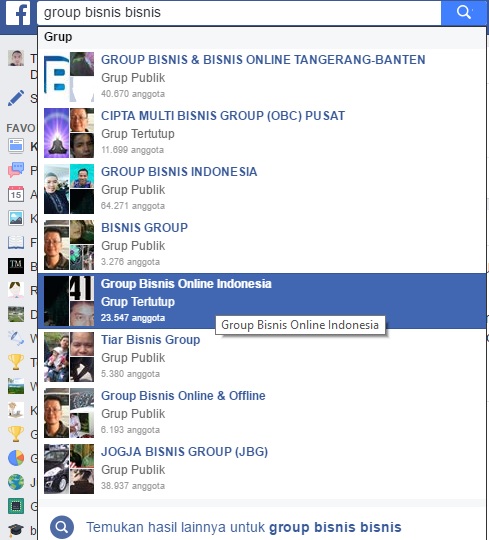Open the Messages chat bubbles icon
489x540 pixels.
pyautogui.click(x=16, y=170)
